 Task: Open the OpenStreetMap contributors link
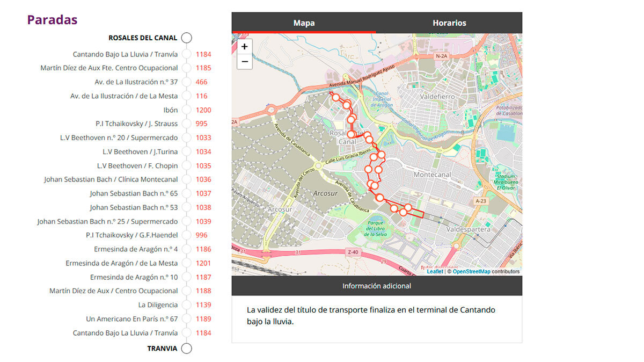(471, 272)
